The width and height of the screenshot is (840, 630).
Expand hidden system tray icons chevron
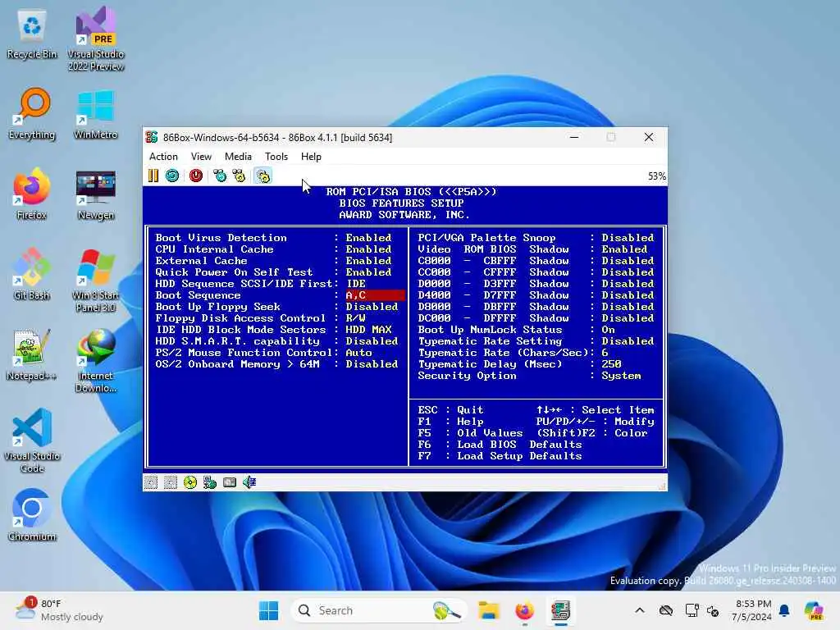click(640, 610)
